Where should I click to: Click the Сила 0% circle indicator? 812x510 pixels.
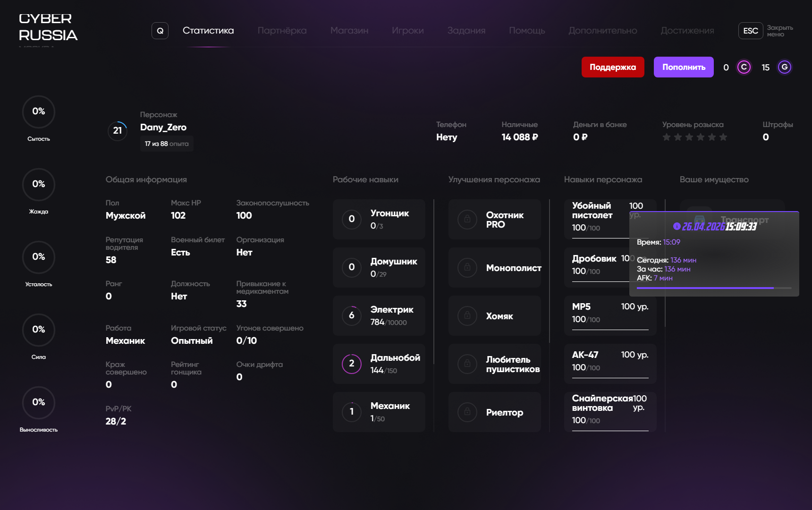coord(39,330)
